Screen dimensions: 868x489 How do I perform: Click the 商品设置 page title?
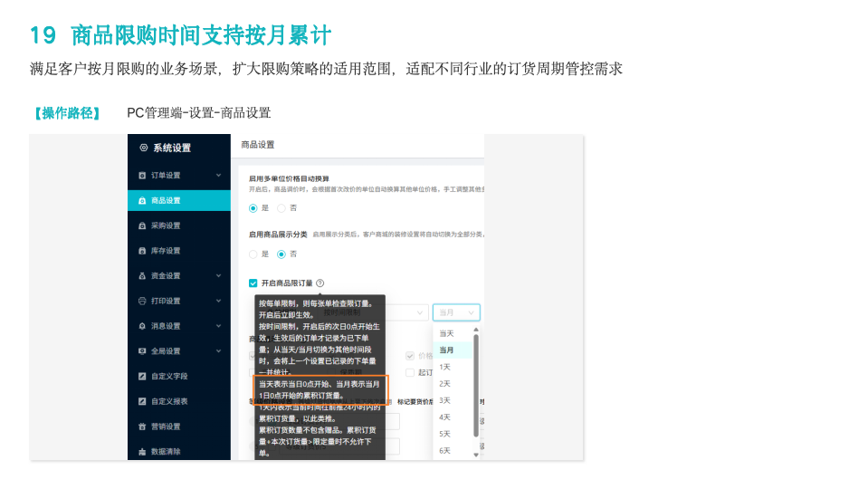[x=258, y=145]
